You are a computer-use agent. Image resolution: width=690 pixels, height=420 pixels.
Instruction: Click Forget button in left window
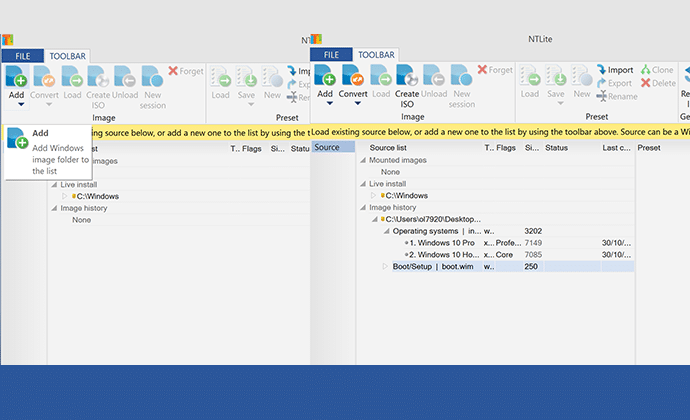point(186,71)
